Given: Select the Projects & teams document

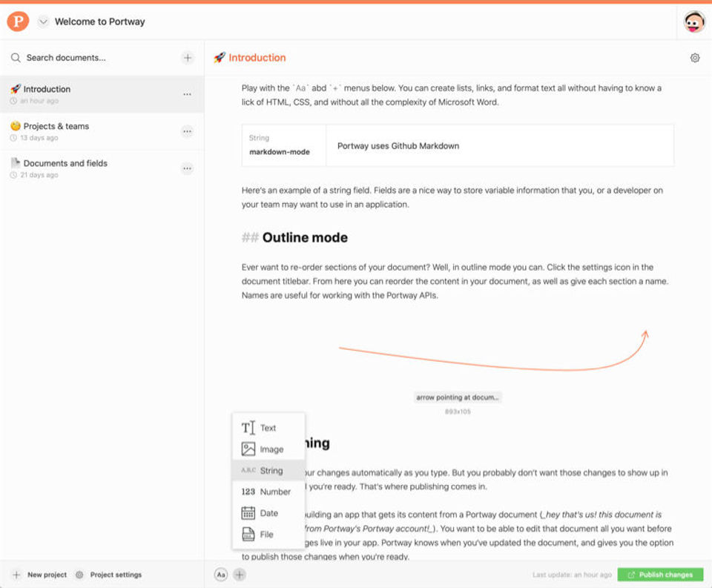Looking at the screenshot, I should point(102,131).
